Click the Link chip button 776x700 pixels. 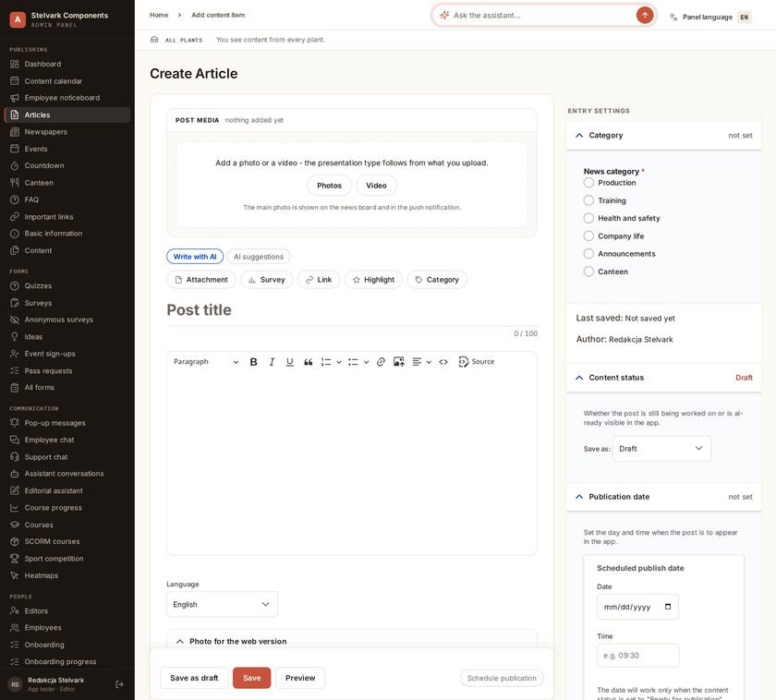319,280
